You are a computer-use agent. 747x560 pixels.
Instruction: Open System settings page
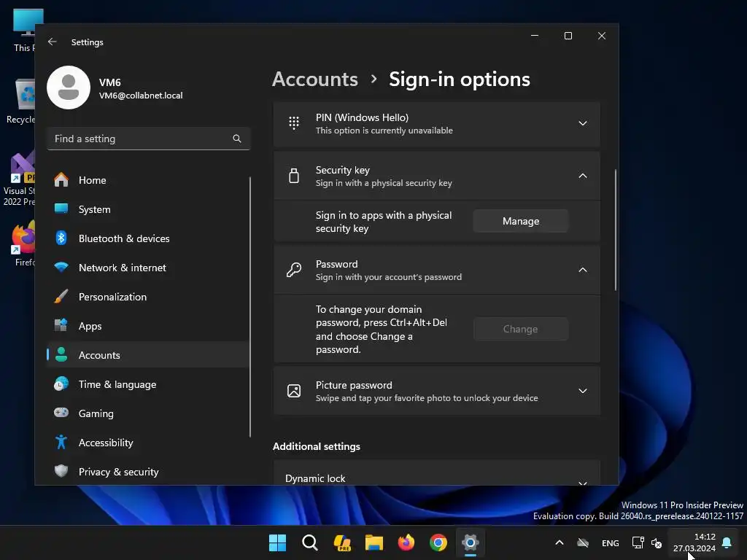tap(148, 209)
